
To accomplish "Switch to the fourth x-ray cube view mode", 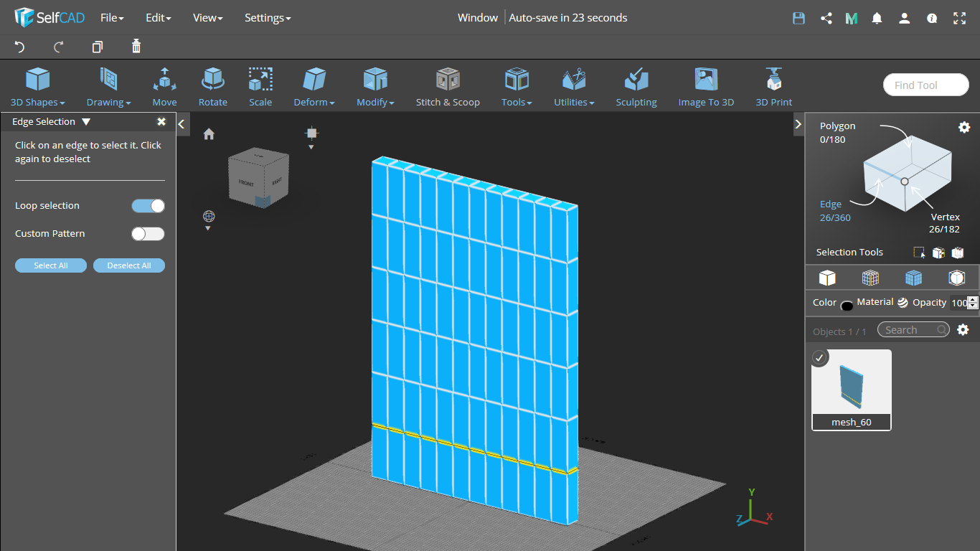I will coord(956,278).
